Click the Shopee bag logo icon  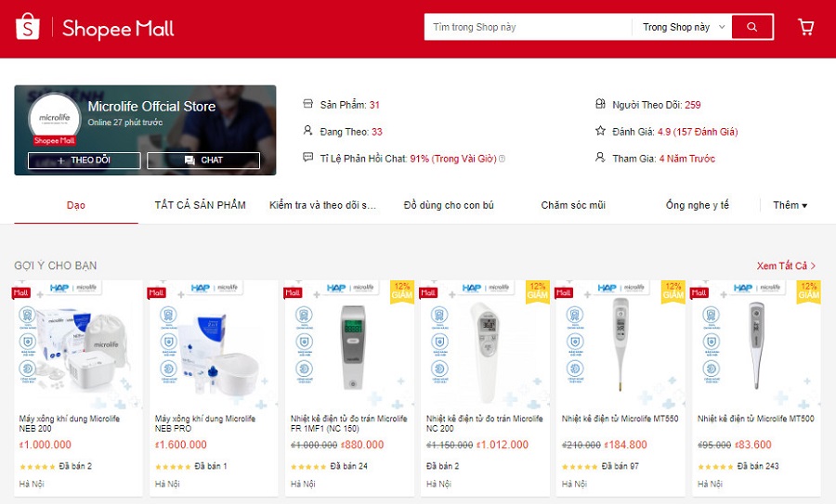pos(28,27)
